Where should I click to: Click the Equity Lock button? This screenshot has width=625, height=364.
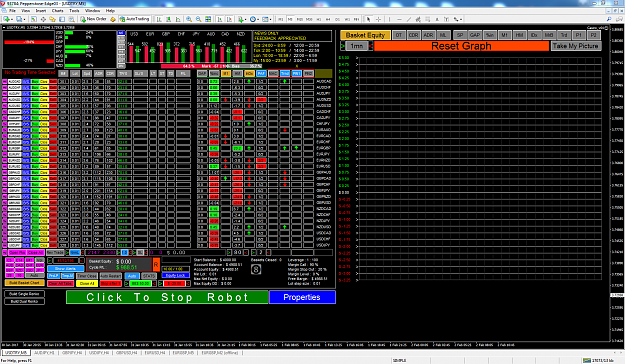coord(176,275)
